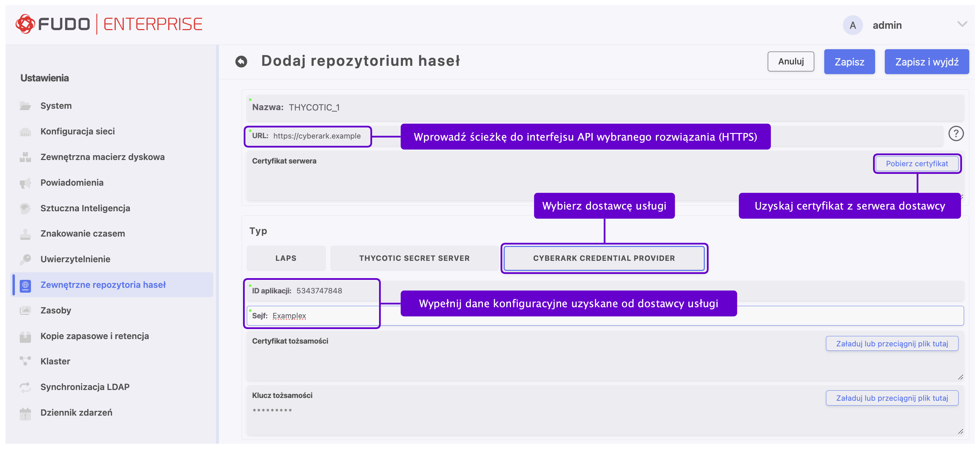This screenshot has width=980, height=452.
Task: Select CyberArk Credential Provider type
Action: 604,258
